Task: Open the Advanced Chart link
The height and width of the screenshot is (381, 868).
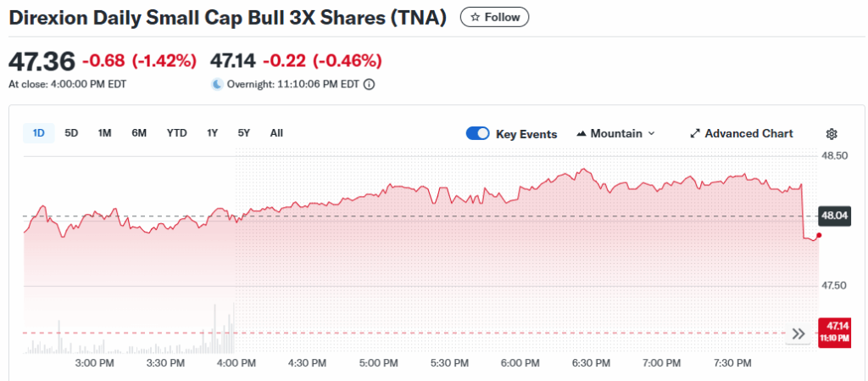Action: click(x=748, y=133)
